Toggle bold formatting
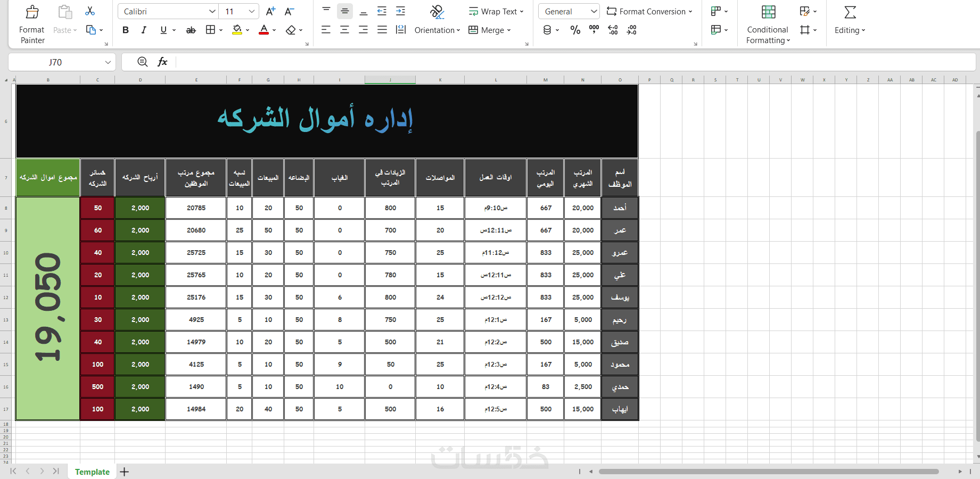This screenshot has width=980, height=479. pos(126,30)
